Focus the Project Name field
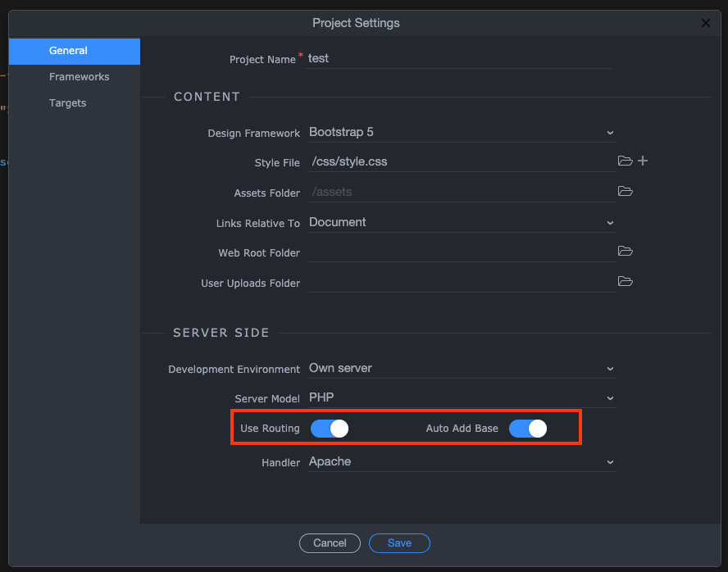Viewport: 728px width, 572px height. point(457,58)
